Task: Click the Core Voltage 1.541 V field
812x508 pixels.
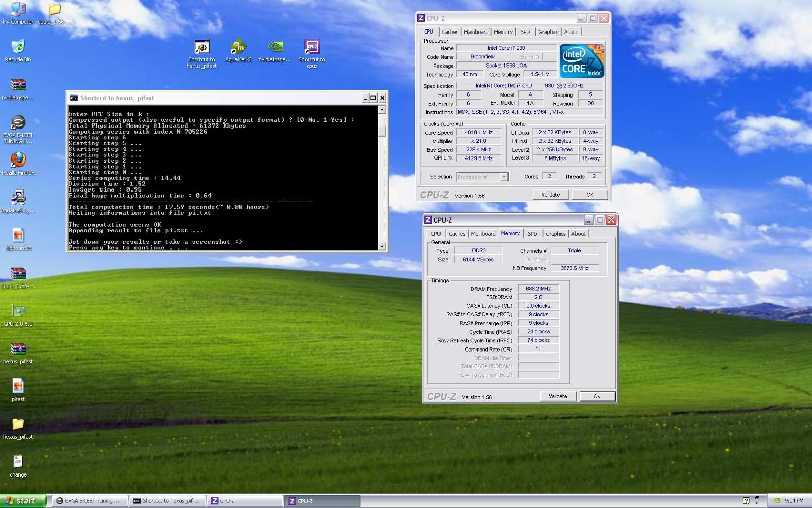Action: [540, 74]
